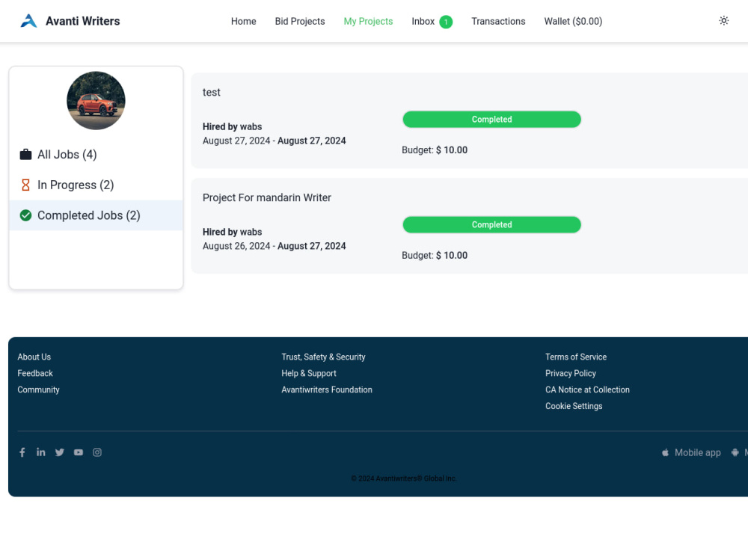
Task: Click 'Hired by wabs' on mandarin Writer project
Action: pyautogui.click(x=233, y=233)
